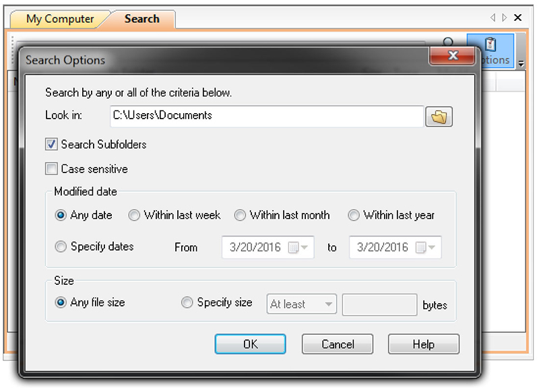
Task: Click the right tab navigation arrow
Action: pos(504,18)
